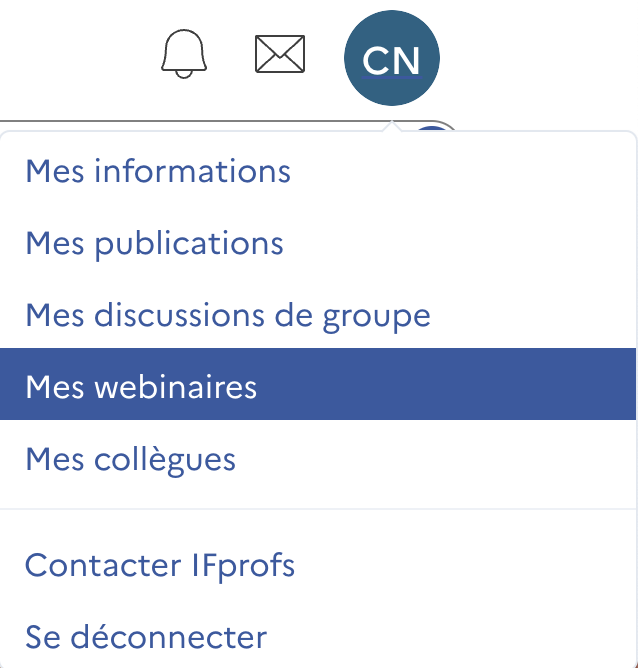Screen dimensions: 638x668
Task: Choose the highlighted Mes webinaires entry
Action: click(x=141, y=387)
